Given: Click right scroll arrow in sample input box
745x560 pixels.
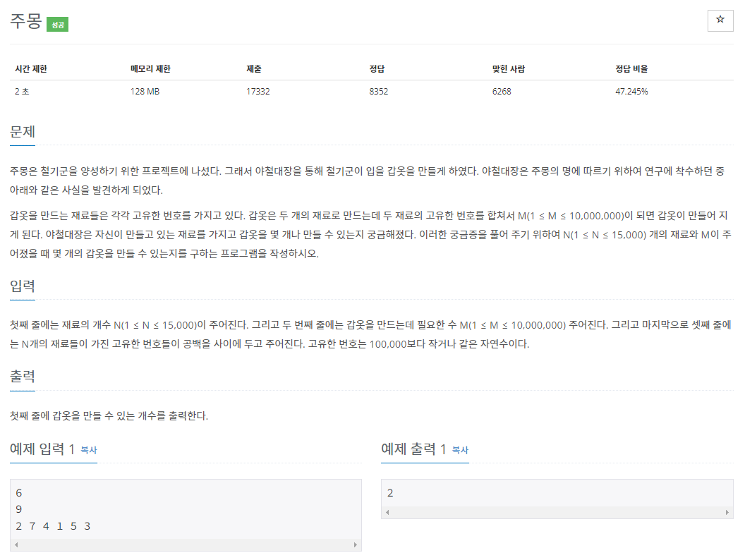Looking at the screenshot, I should (356, 544).
